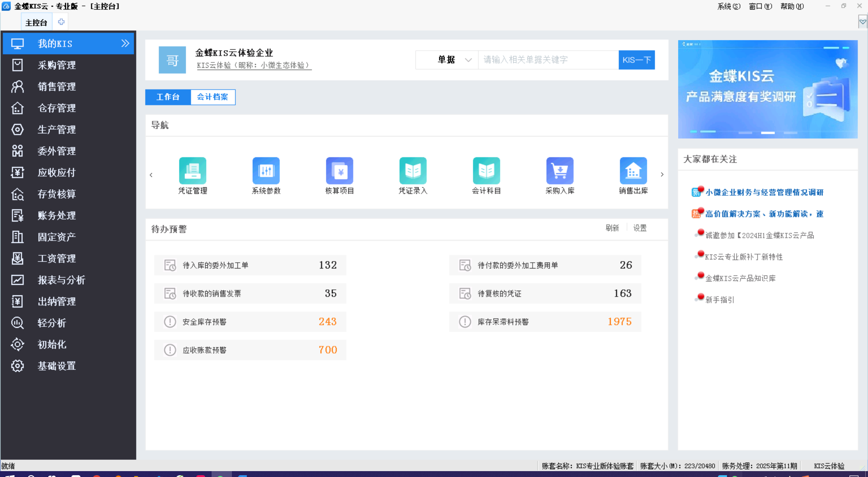868x477 pixels.
Task: Open the 会计科目 icon
Action: click(486, 171)
